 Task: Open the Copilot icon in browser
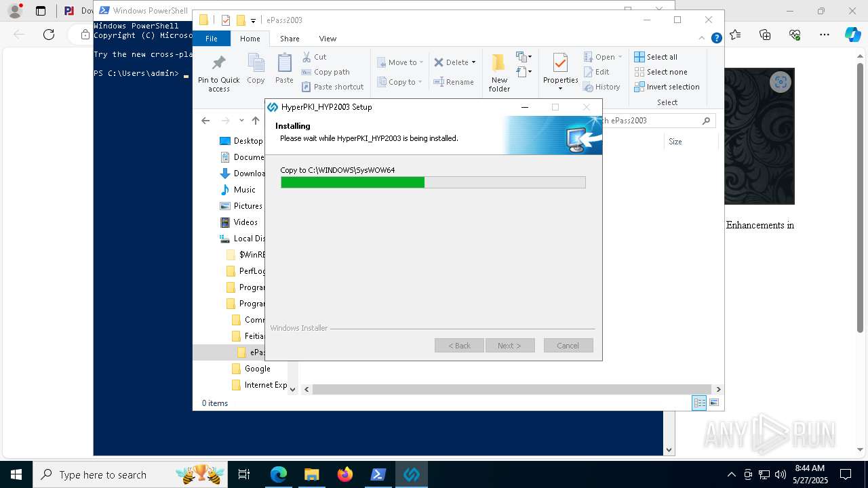[852, 35]
